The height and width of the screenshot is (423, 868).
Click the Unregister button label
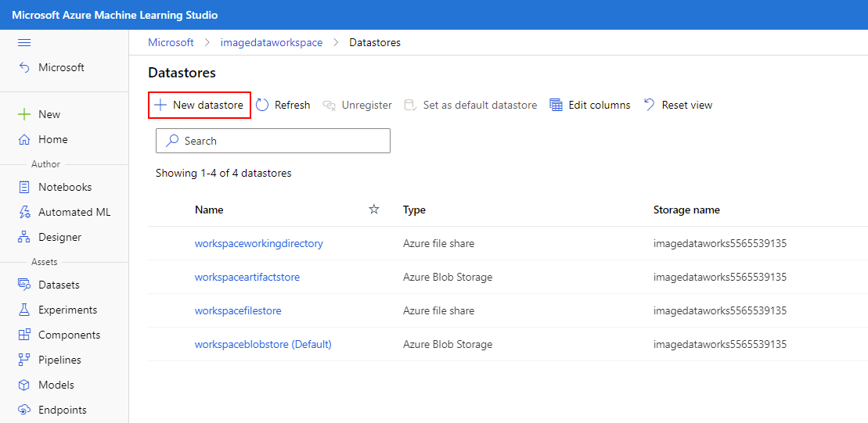click(367, 105)
